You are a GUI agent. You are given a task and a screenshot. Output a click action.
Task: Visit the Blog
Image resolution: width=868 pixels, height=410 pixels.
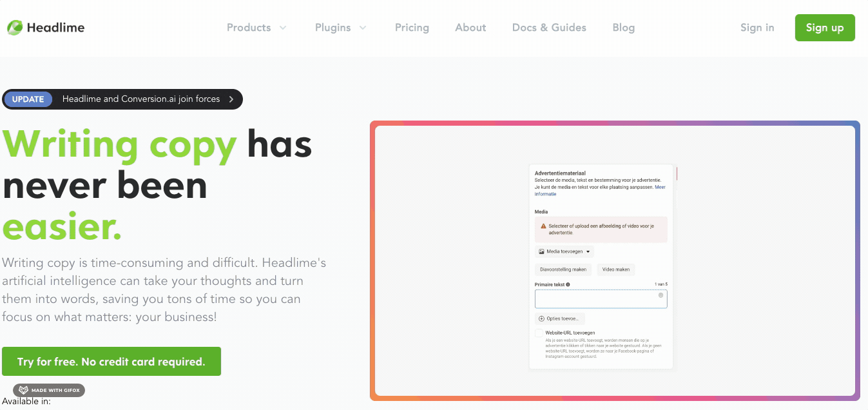(x=623, y=28)
